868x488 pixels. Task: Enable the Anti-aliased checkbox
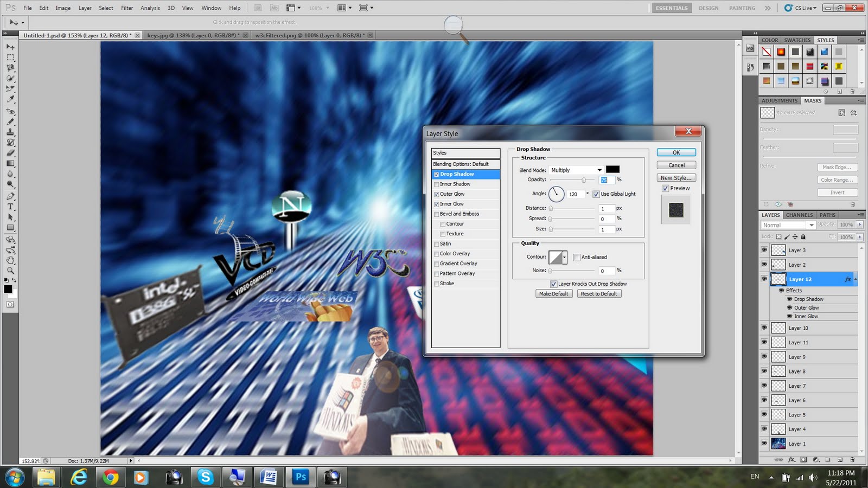[577, 257]
